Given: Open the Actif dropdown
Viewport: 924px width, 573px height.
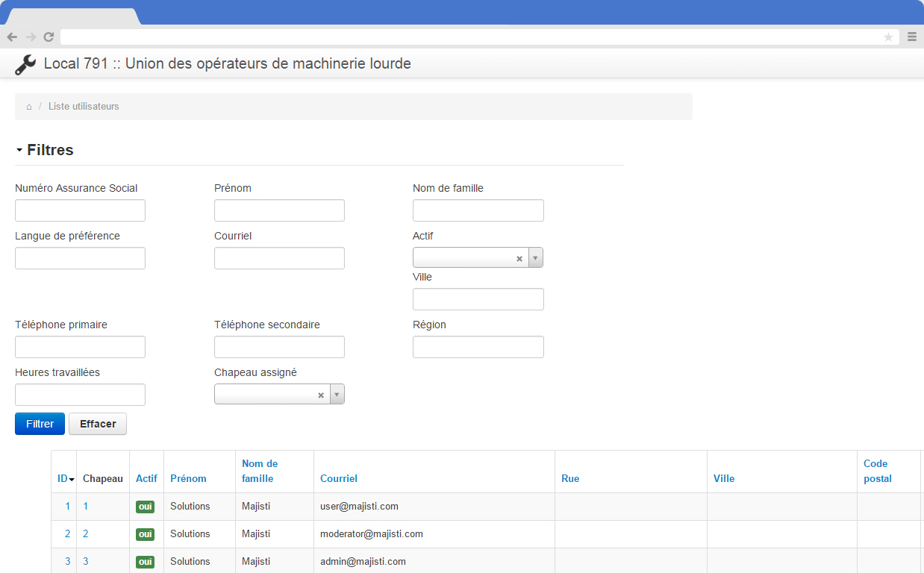Looking at the screenshot, I should (x=535, y=258).
